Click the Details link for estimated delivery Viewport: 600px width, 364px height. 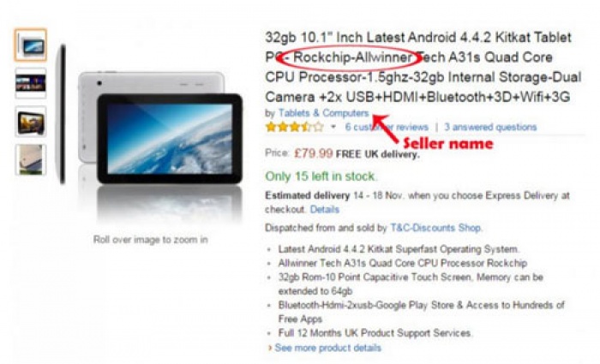pyautogui.click(x=325, y=210)
